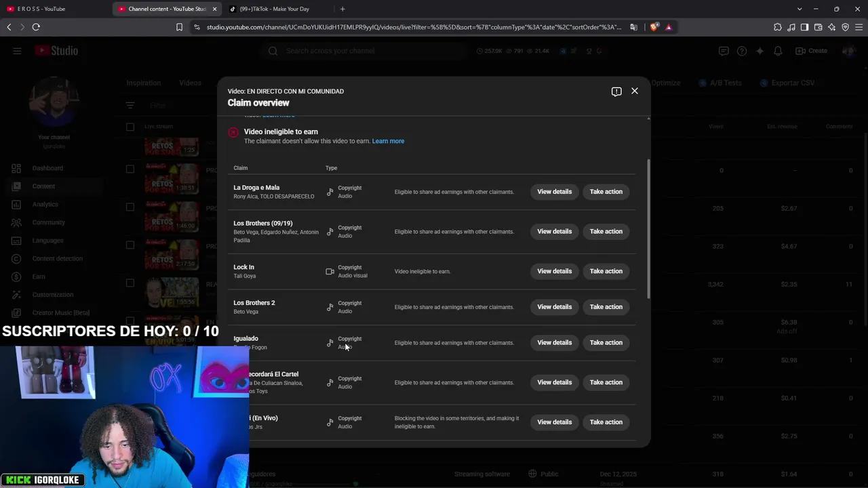The width and height of the screenshot is (868, 488).
Task: Click the studio.youtube.com address bar
Action: click(414, 27)
